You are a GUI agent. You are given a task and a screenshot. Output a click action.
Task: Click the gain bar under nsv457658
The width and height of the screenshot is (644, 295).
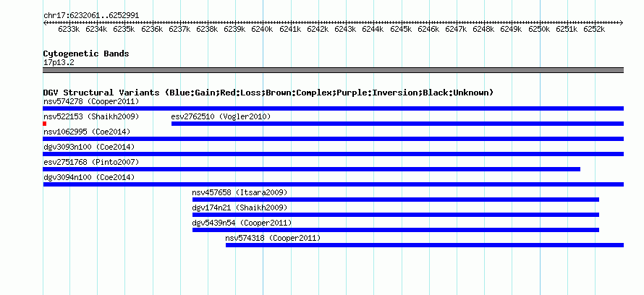click(x=396, y=200)
